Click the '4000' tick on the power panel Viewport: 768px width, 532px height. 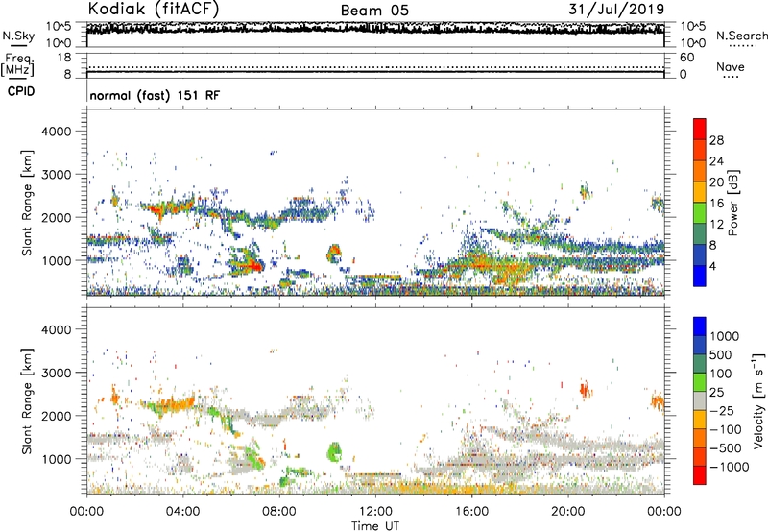coord(57,132)
